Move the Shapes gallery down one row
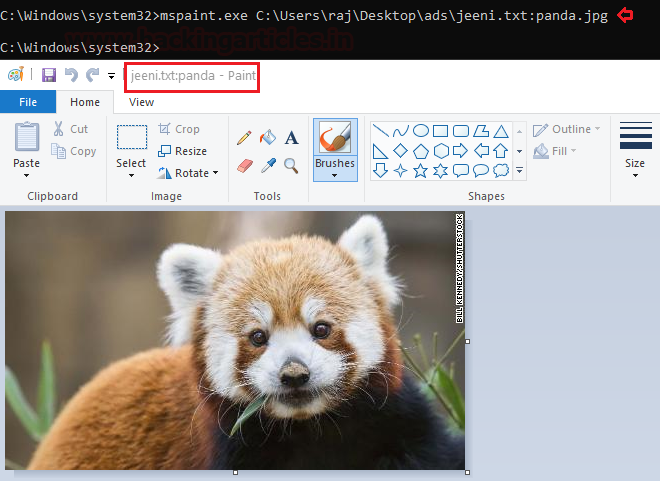The image size is (660, 481). pyautogui.click(x=519, y=151)
